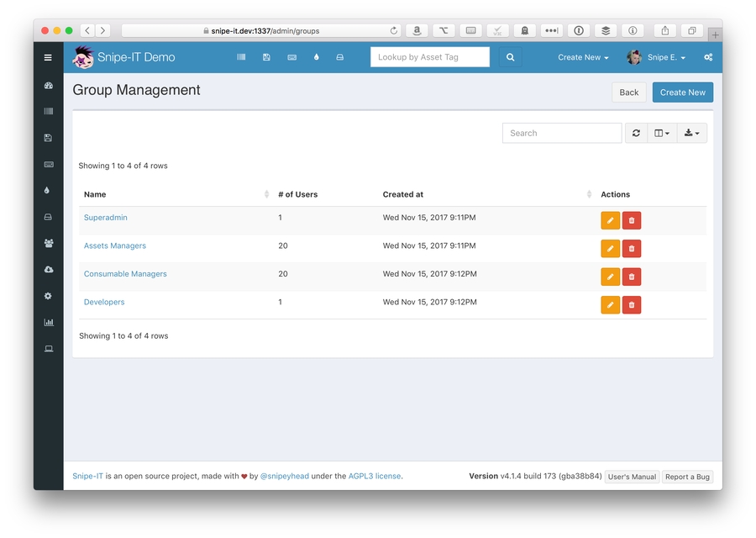Open the Consumable Managers group link
This screenshot has height=538, width=756.
click(125, 274)
